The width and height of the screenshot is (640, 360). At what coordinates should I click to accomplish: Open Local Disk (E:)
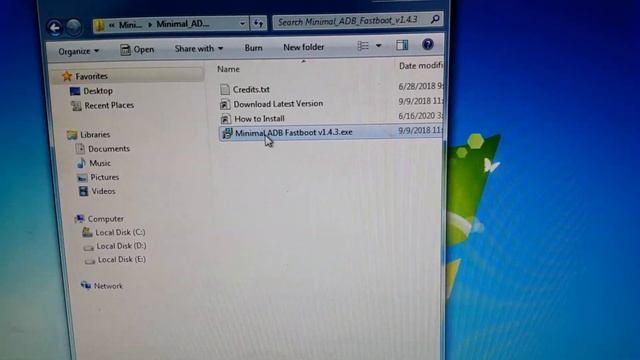[x=122, y=259]
